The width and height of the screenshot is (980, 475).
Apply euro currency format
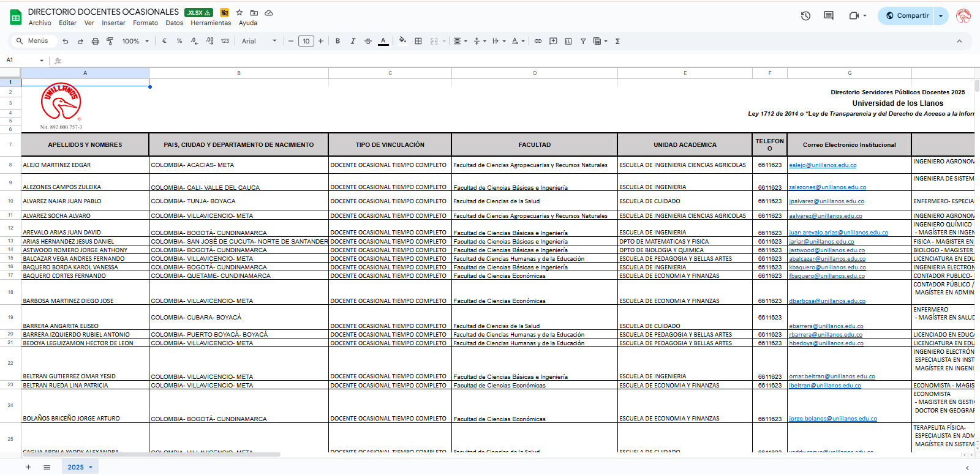click(x=164, y=41)
